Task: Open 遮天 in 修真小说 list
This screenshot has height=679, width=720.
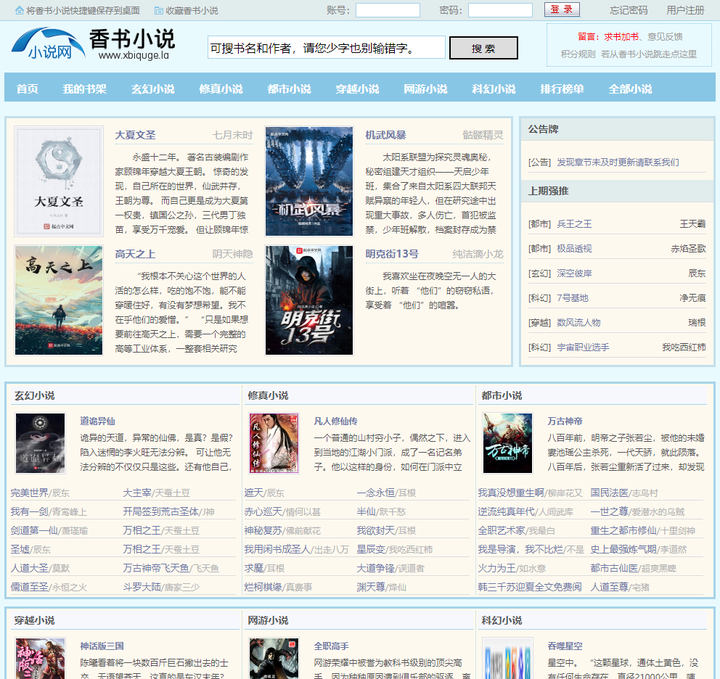Action: [x=253, y=493]
